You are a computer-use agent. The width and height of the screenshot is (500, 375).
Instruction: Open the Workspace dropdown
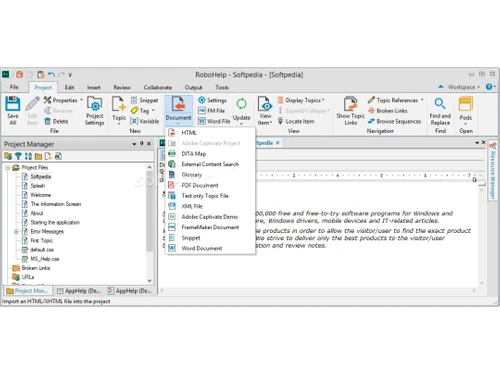tap(464, 87)
